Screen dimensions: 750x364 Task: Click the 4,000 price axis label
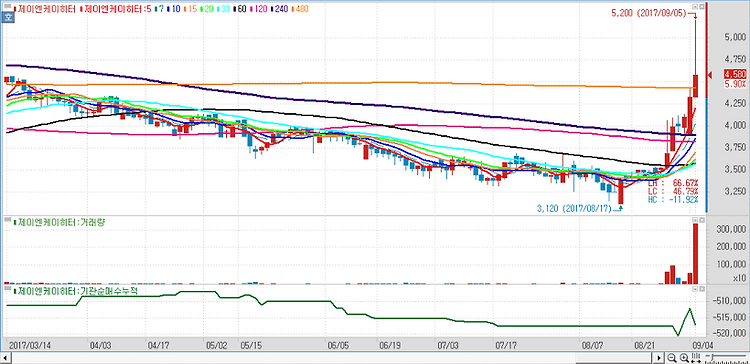pos(736,125)
